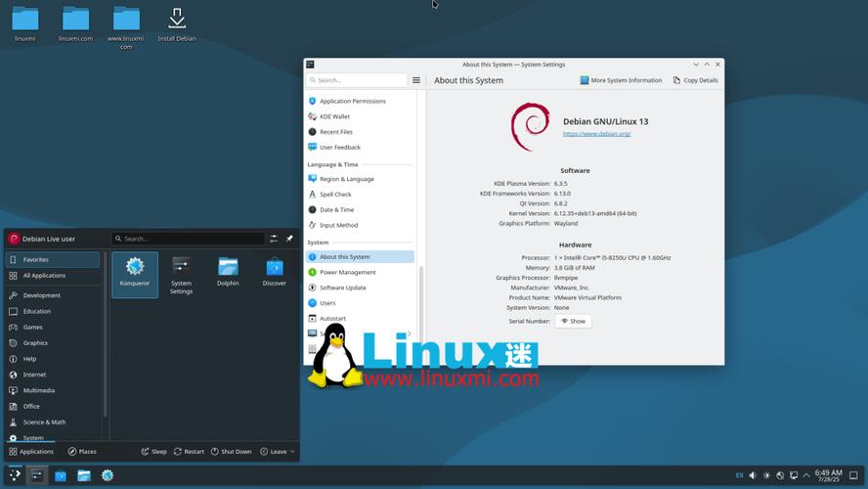Open More System Information
Viewport: 868px width, 489px height.
click(x=621, y=80)
